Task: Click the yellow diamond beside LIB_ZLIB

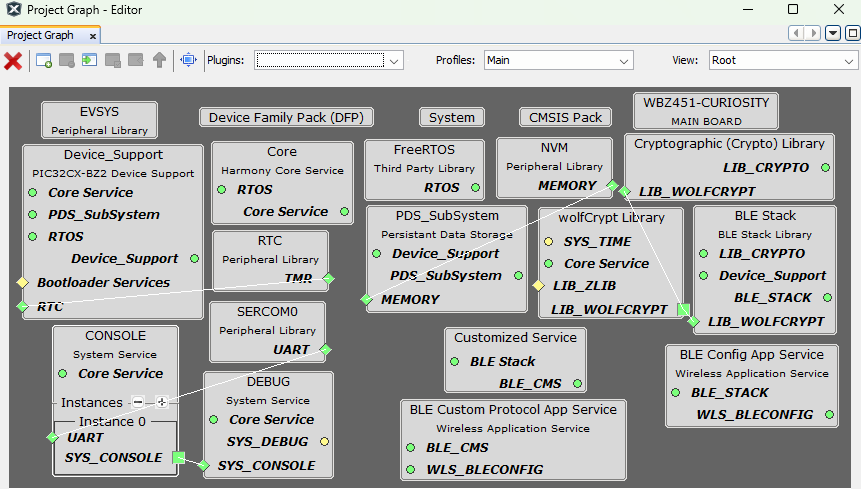Action: coord(538,285)
